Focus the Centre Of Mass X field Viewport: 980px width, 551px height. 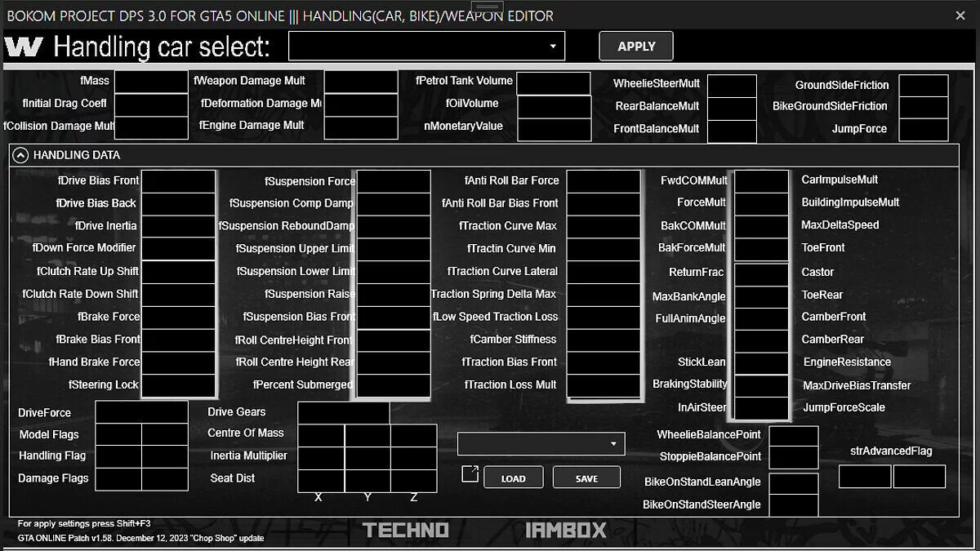(x=321, y=436)
